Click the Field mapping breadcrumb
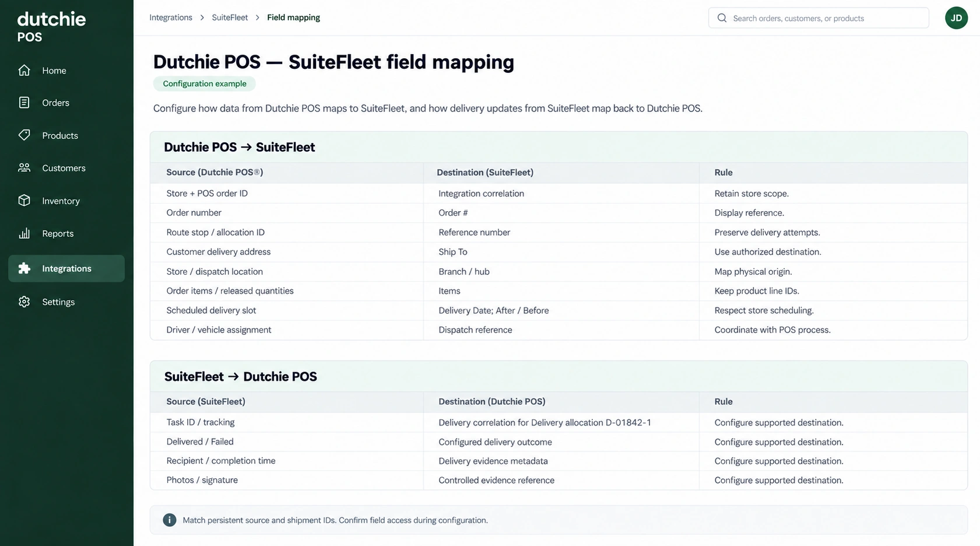980x546 pixels. [x=293, y=17]
